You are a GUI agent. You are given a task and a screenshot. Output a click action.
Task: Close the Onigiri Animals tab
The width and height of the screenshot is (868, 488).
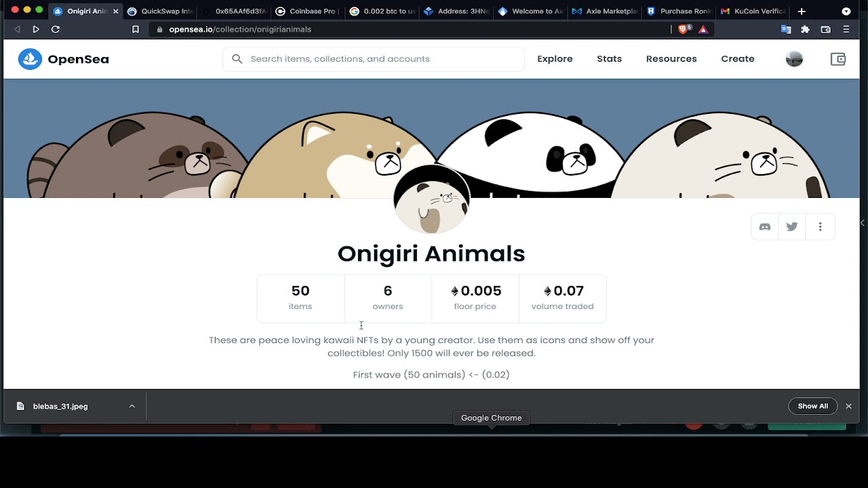click(x=115, y=11)
